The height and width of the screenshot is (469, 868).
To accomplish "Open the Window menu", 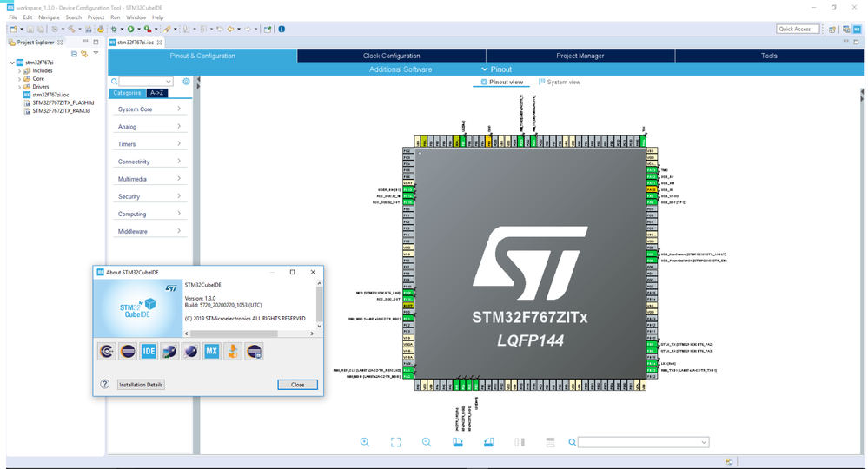I will [x=136, y=17].
